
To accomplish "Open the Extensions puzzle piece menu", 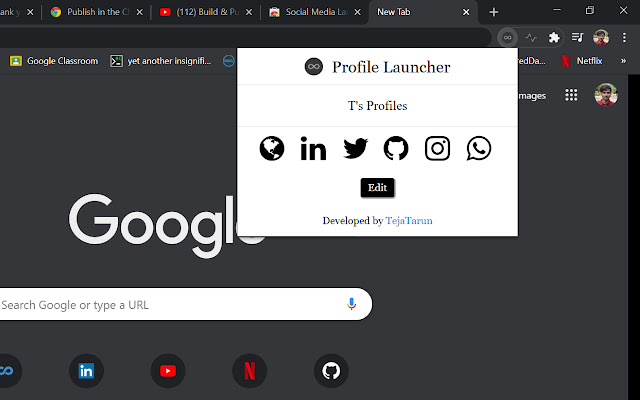I will (x=554, y=38).
